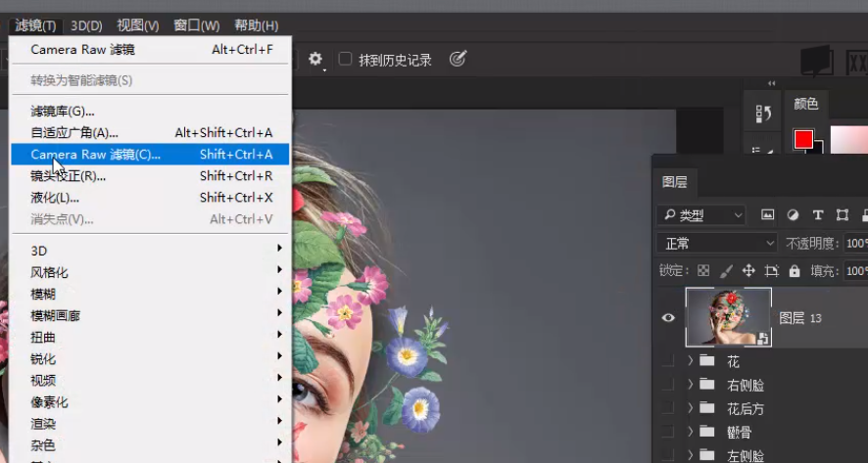Select the shape layer filter icon
Image resolution: width=868 pixels, height=463 pixels.
pos(843,215)
